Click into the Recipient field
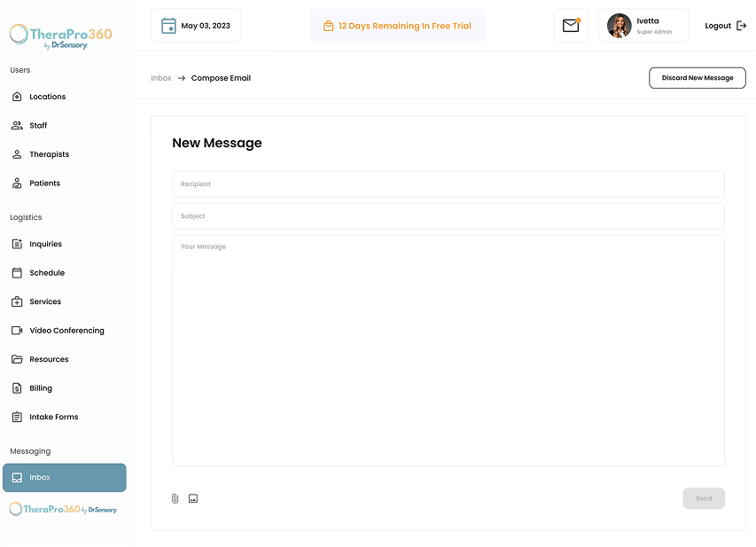Viewport: 756px width, 547px height. [x=448, y=184]
